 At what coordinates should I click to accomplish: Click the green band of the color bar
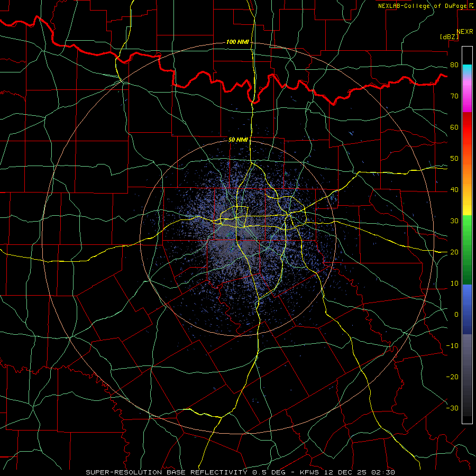(x=467, y=249)
